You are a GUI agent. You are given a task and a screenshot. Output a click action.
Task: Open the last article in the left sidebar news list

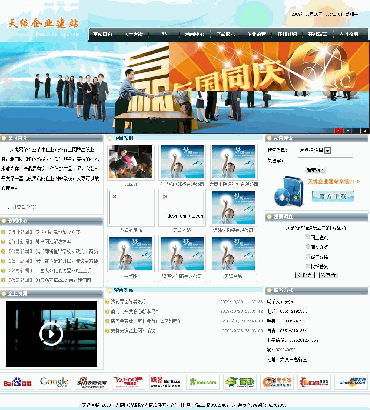pyautogui.click(x=49, y=280)
